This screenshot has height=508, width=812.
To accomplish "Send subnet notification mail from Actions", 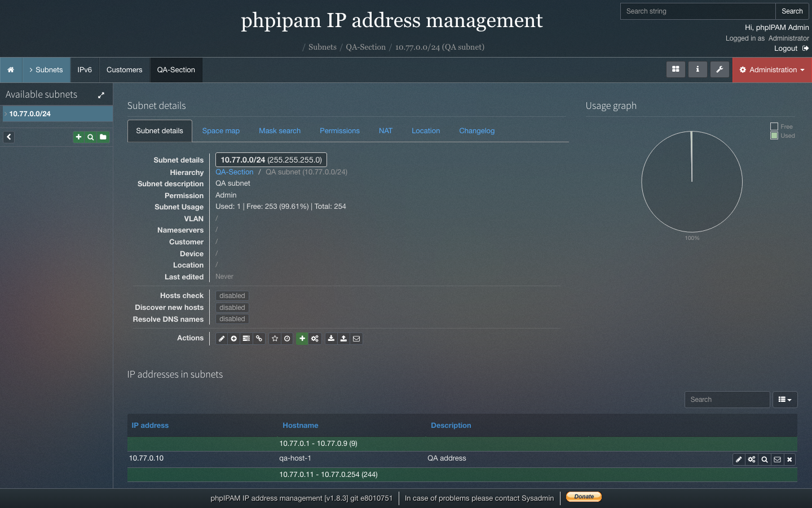I will 356,339.
